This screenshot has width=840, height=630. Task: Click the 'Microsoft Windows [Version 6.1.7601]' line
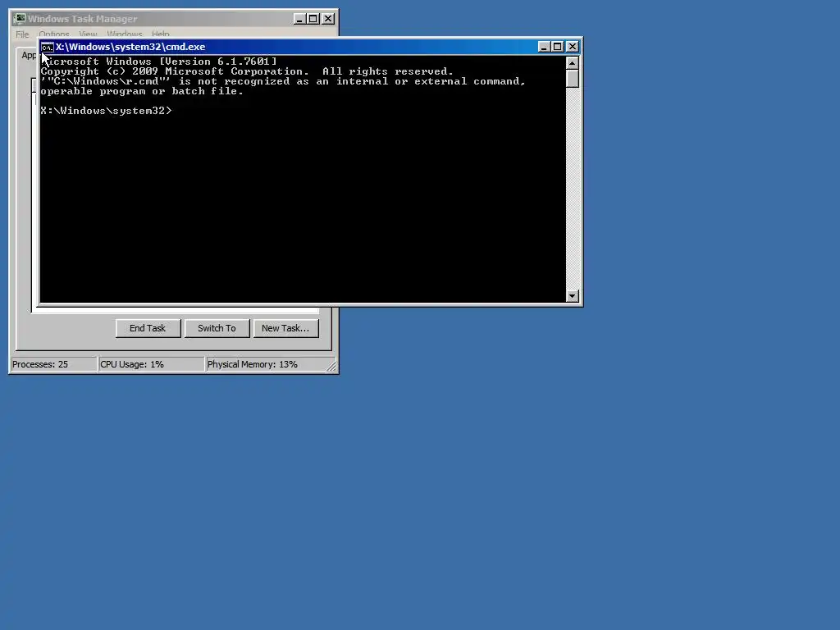point(159,62)
